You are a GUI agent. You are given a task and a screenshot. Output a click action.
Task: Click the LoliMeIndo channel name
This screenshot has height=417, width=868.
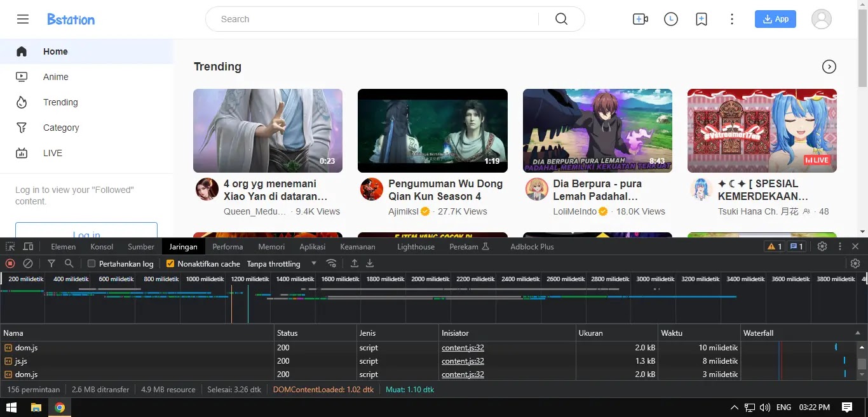click(575, 211)
